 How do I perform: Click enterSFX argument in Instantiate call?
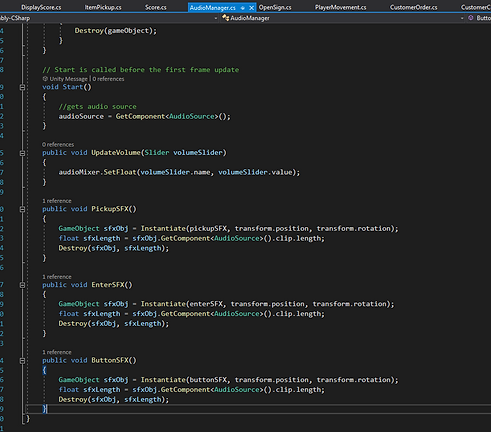point(206,304)
